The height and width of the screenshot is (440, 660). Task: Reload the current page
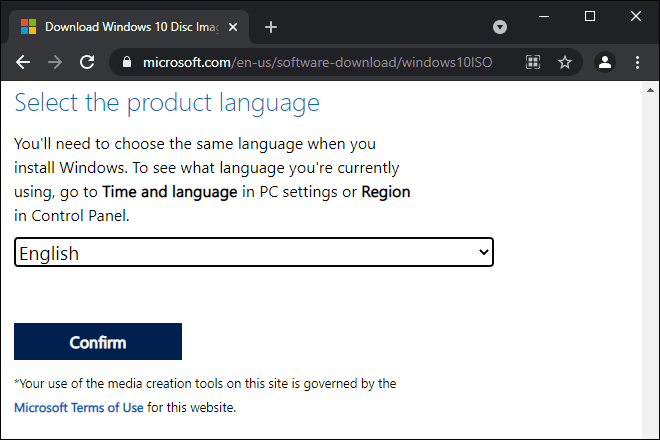pos(87,62)
